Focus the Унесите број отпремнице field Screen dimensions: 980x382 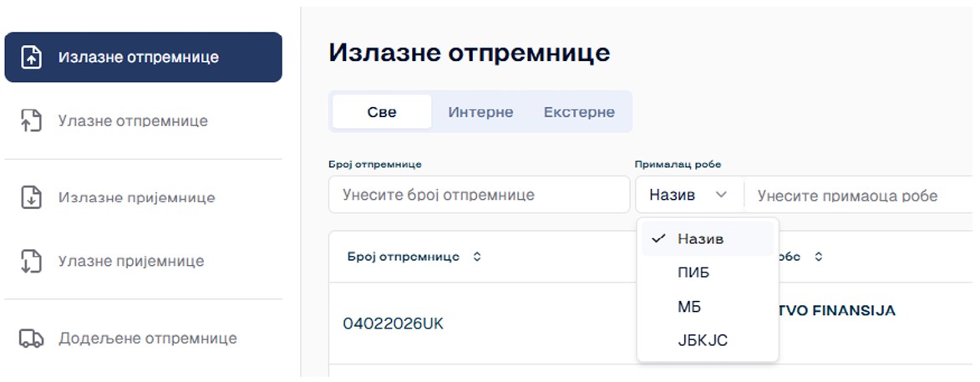479,195
